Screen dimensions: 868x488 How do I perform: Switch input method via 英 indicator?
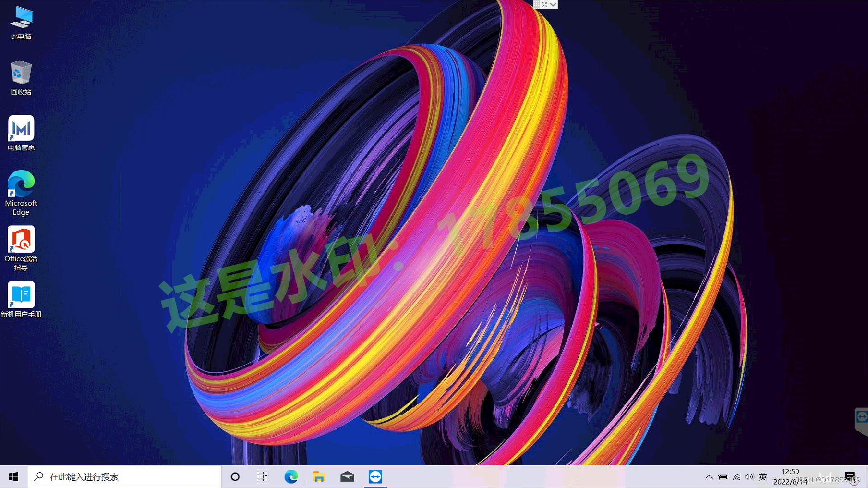point(763,477)
